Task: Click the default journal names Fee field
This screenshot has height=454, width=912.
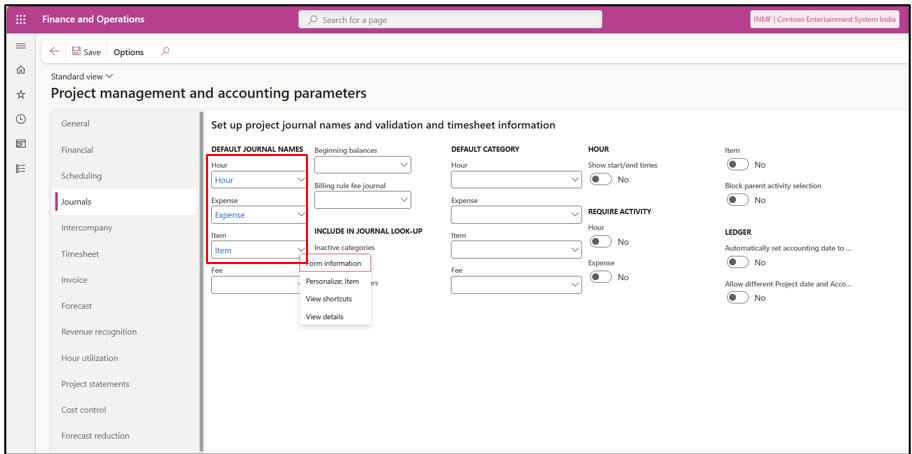Action: click(x=256, y=285)
